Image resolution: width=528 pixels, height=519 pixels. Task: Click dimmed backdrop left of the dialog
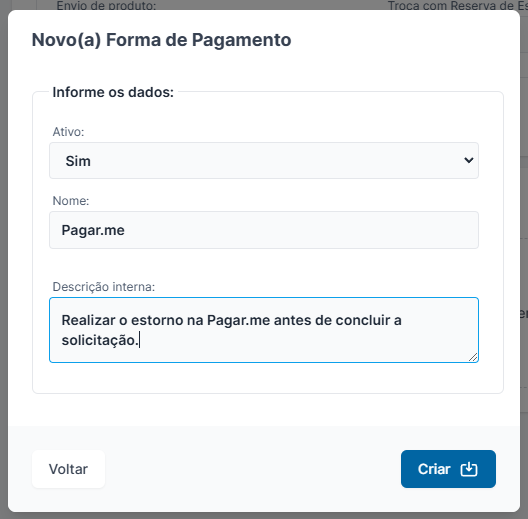point(4,259)
